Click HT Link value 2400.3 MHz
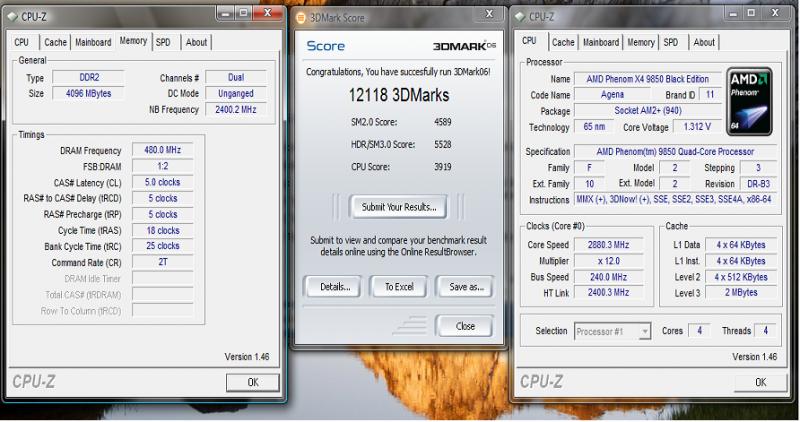 pyautogui.click(x=609, y=292)
